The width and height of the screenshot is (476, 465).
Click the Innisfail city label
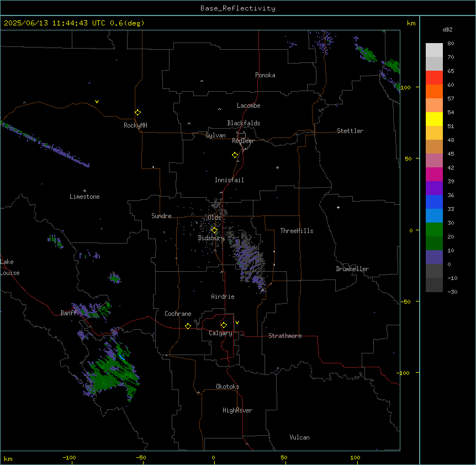pyautogui.click(x=229, y=180)
